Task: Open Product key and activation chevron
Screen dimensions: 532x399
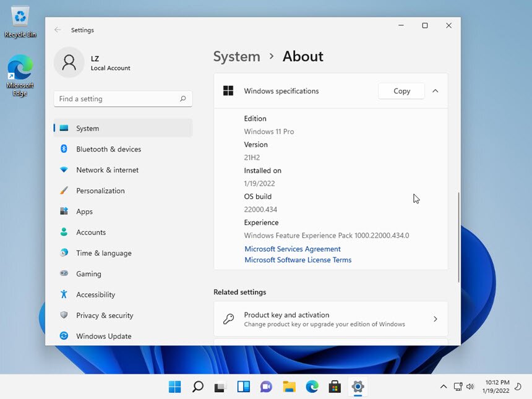Action: 435,319
